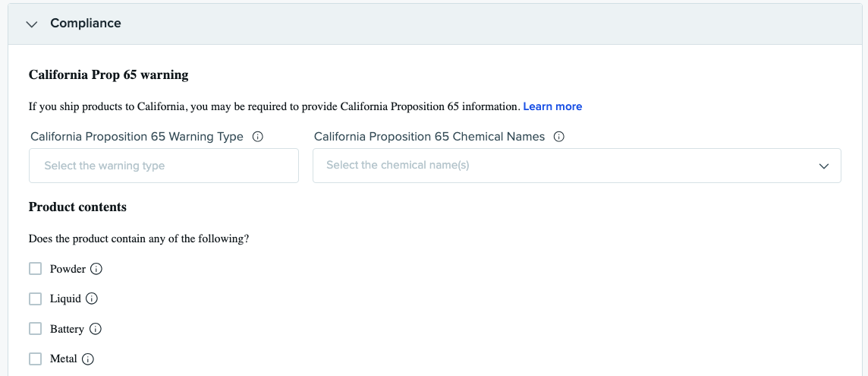Viewport: 868px width, 376px height.
Task: Open the Battery info icon
Action: tap(96, 329)
